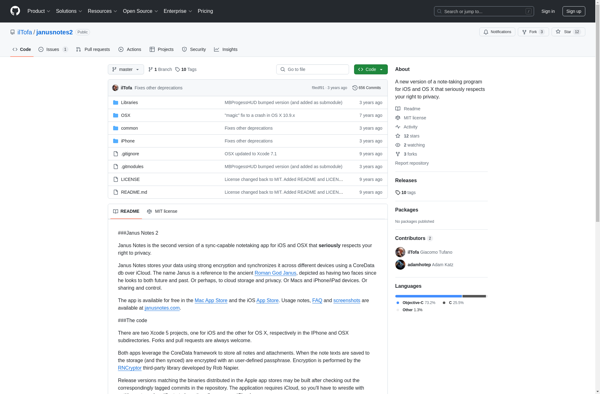Click Objective-C language entry

(416, 303)
